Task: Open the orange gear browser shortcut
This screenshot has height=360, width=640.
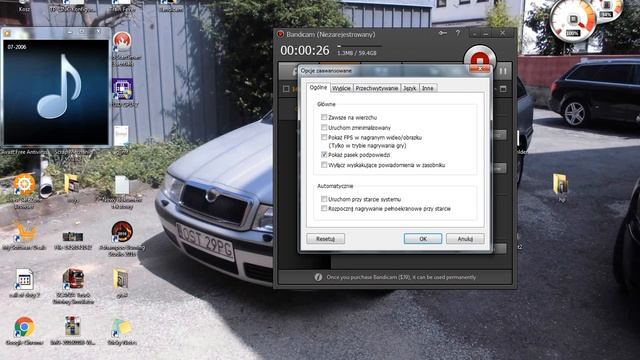Action: tap(24, 184)
